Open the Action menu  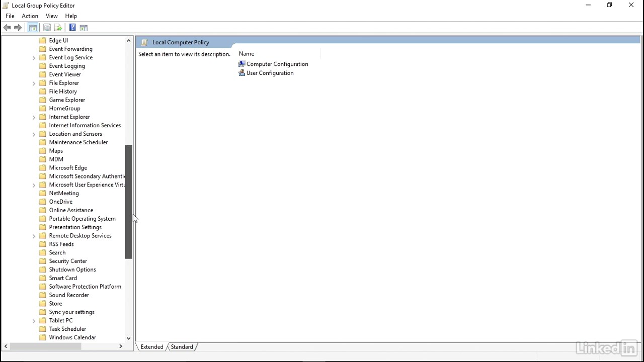(x=30, y=16)
